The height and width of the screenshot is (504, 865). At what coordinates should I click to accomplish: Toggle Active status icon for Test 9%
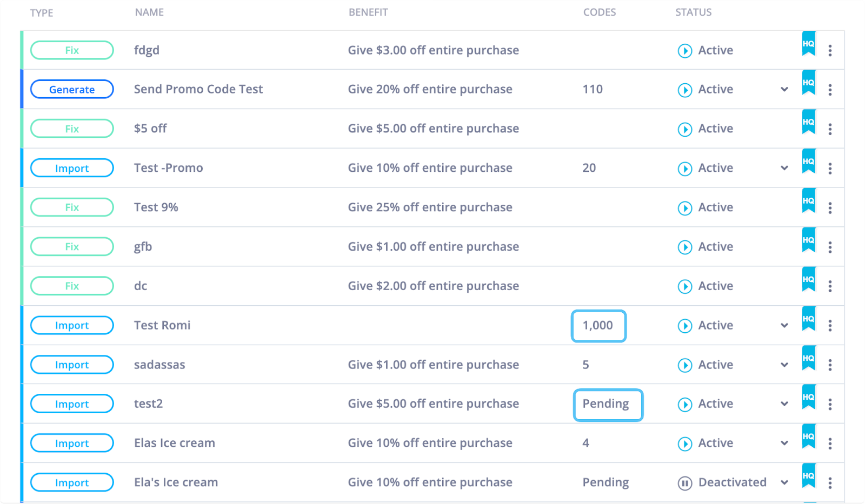(685, 208)
